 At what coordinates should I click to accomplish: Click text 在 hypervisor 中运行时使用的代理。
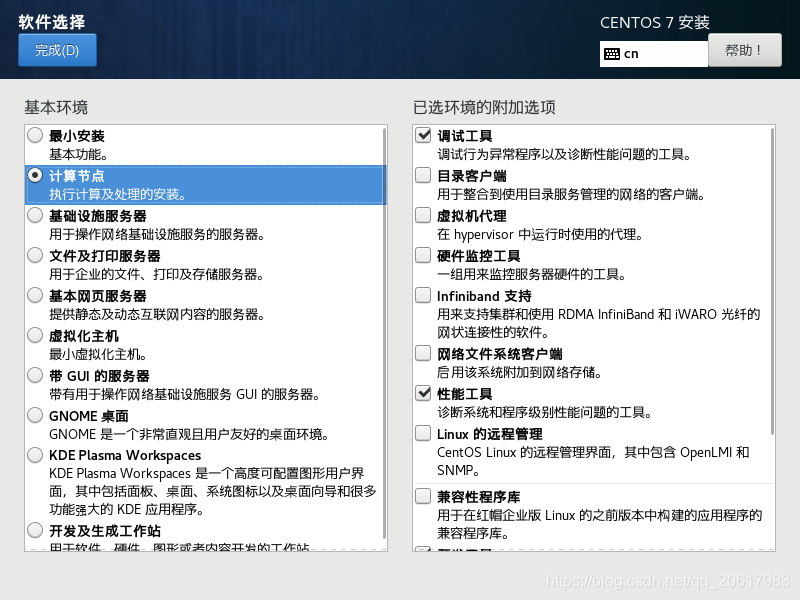click(540, 234)
